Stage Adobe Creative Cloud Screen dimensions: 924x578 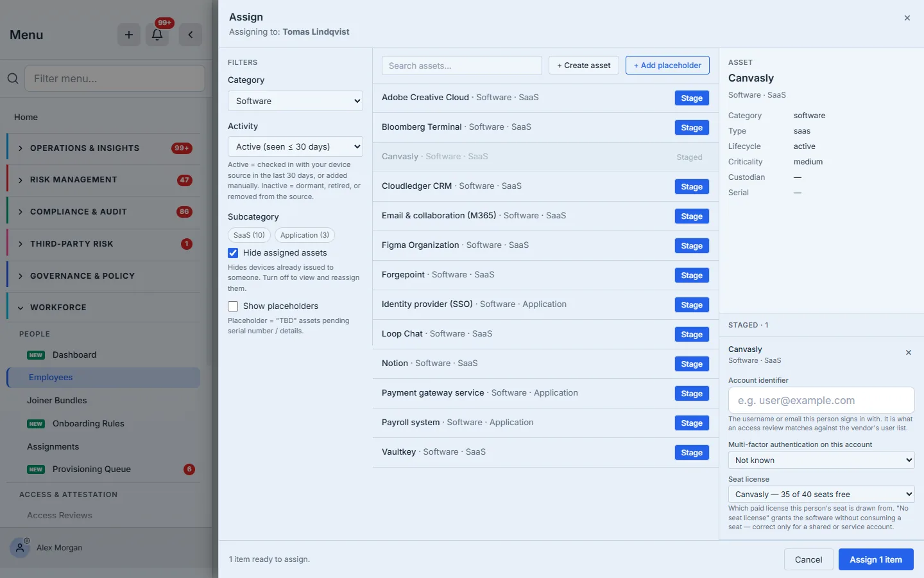pos(692,98)
